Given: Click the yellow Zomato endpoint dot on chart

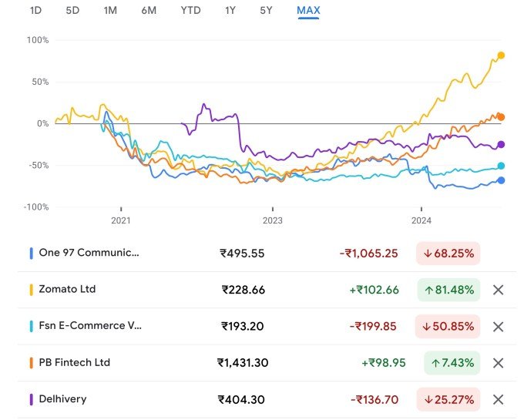Looking at the screenshot, I should pyautogui.click(x=501, y=55).
